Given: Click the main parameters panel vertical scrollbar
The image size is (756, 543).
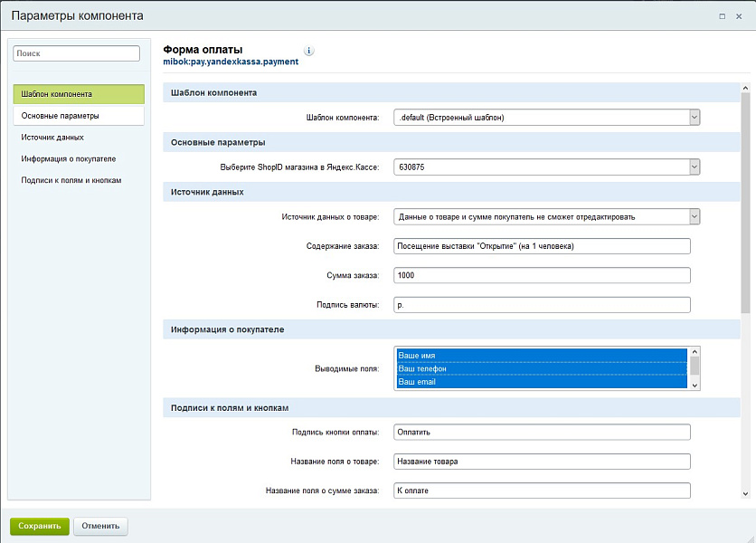Looking at the screenshot, I should (x=745, y=271).
